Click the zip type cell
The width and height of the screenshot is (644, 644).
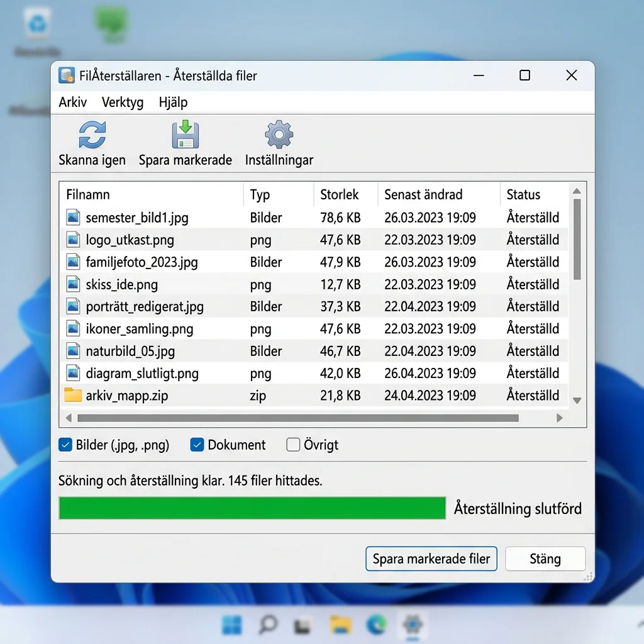pyautogui.click(x=258, y=396)
